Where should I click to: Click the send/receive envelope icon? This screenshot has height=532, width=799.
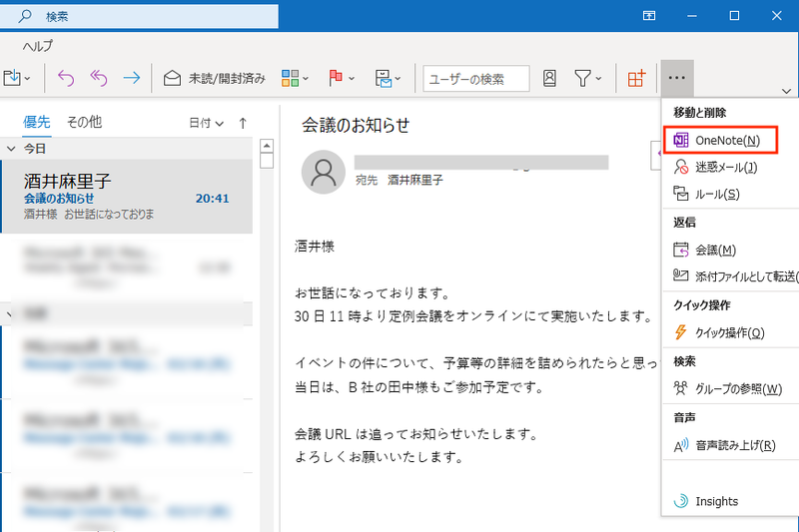click(x=384, y=79)
